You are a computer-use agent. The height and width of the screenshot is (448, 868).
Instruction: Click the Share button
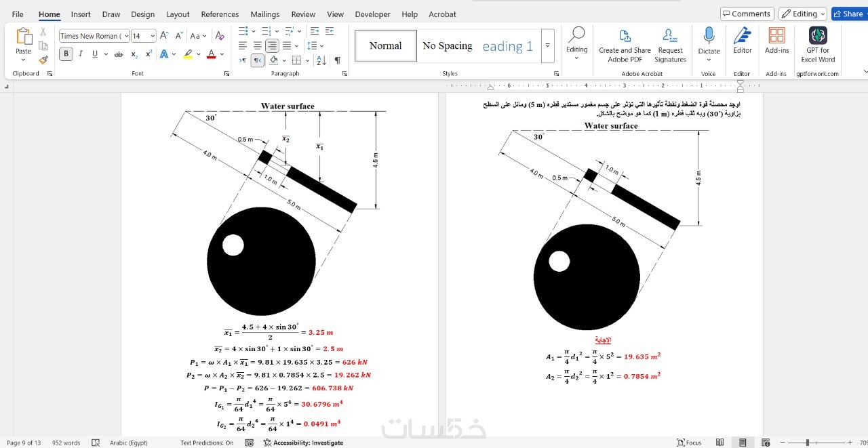point(849,14)
